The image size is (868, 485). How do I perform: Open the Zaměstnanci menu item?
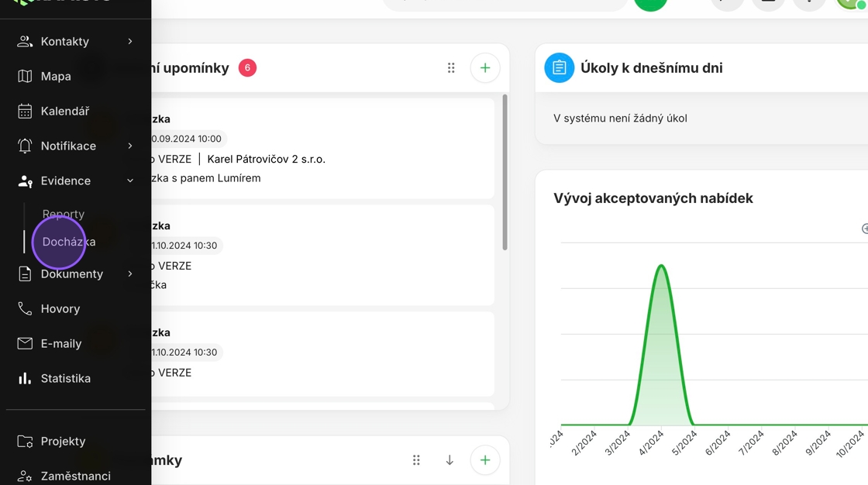(75, 476)
